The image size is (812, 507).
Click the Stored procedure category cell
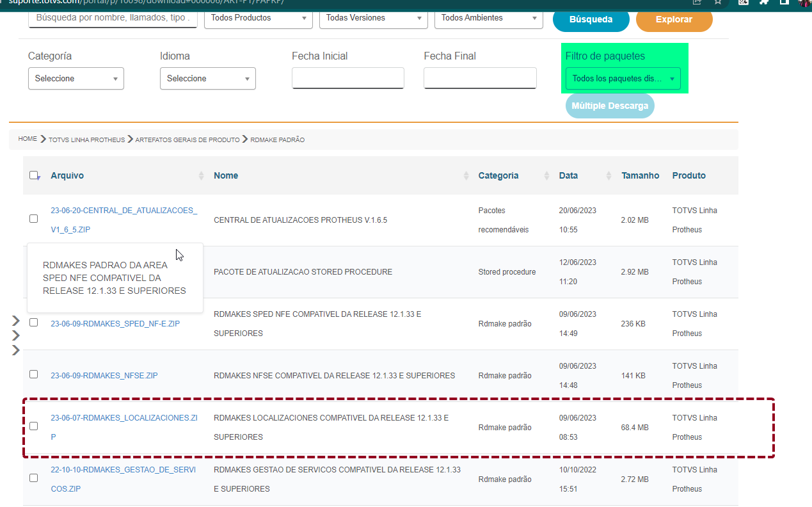click(x=507, y=272)
